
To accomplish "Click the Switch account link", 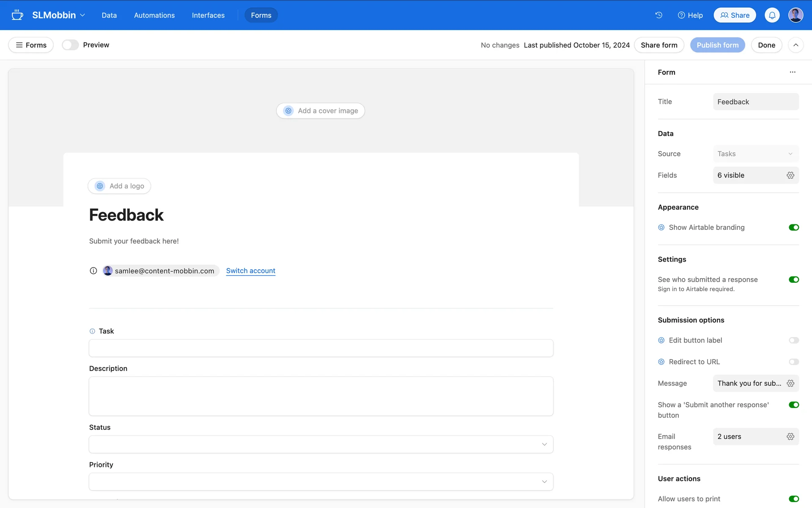I will click(250, 271).
